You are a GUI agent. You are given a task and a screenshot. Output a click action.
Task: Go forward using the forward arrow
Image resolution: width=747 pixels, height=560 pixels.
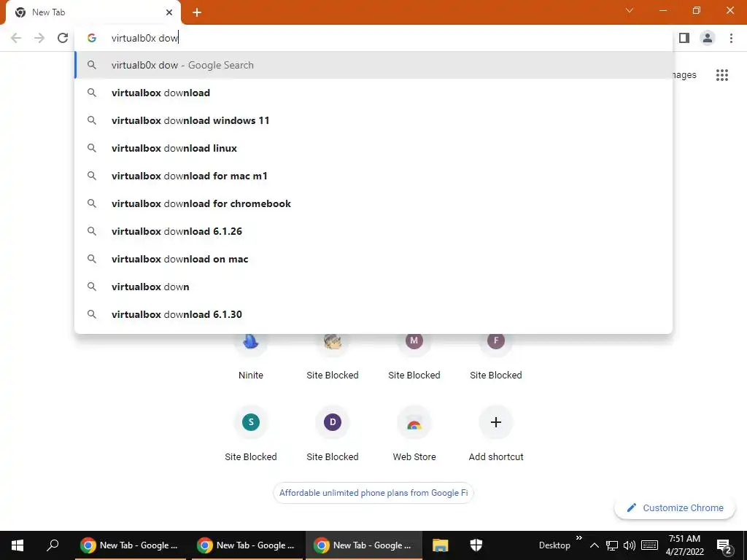point(39,38)
